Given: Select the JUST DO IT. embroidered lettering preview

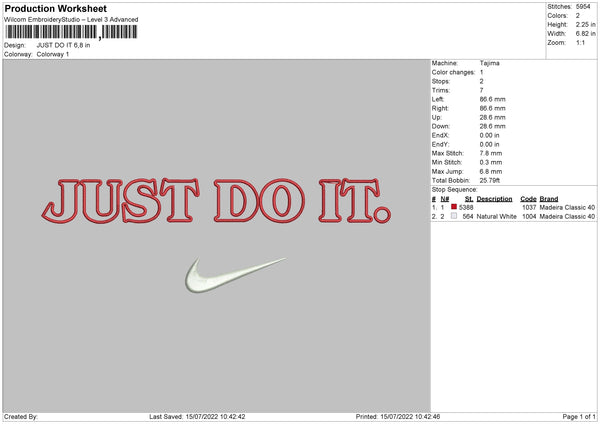Looking at the screenshot, I should pyautogui.click(x=216, y=201).
